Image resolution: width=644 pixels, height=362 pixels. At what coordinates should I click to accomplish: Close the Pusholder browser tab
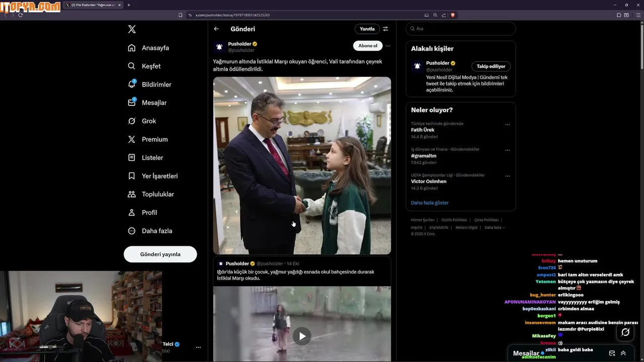coord(119,5)
